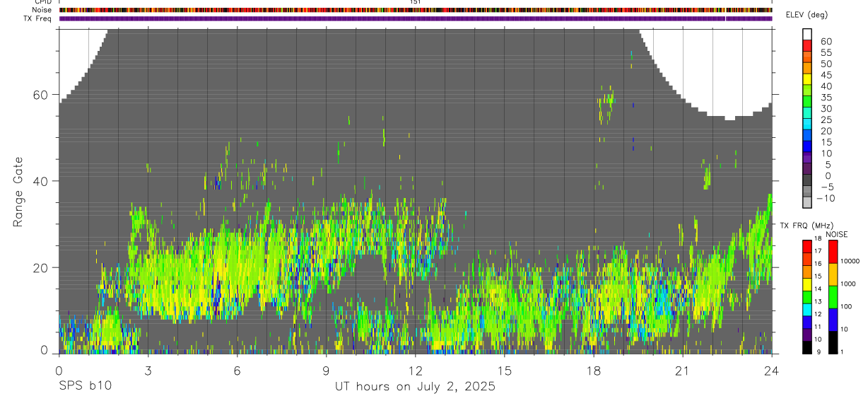
Task: Click the orange 1000–10000 NOISE legend block
Action: point(833,274)
